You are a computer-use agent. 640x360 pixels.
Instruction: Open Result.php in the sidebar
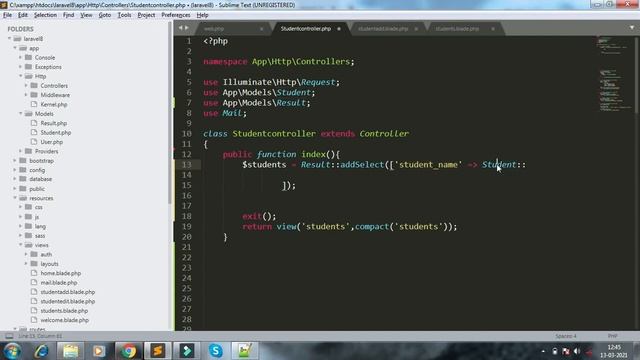click(53, 123)
